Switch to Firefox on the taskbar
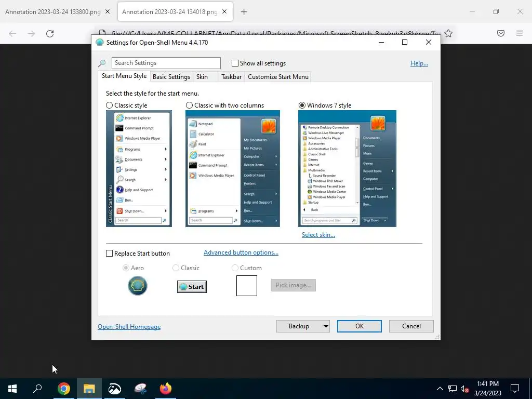Screen dimensions: 532x399 [x=166, y=389]
